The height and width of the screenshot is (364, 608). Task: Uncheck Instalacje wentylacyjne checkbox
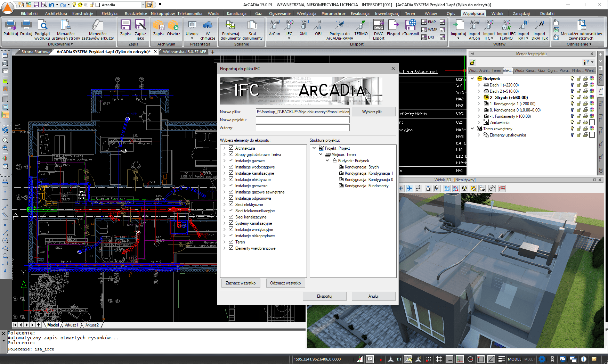[231, 229]
